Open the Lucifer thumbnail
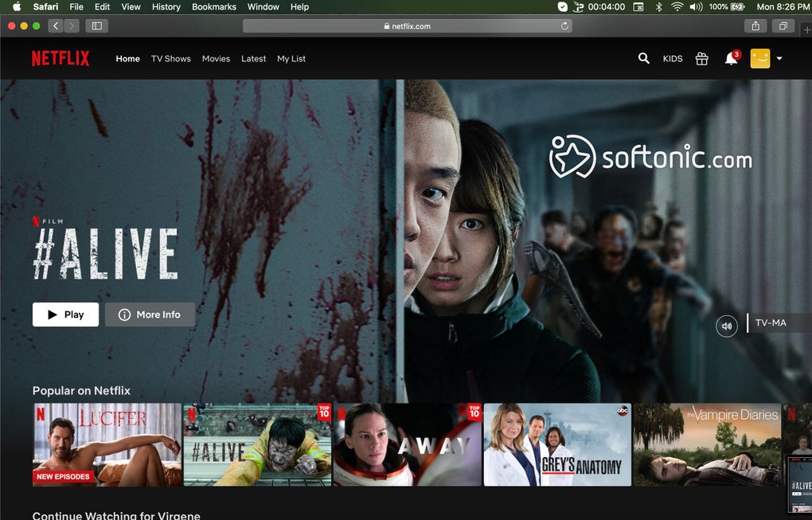Viewport: 812px width, 520px height. [107, 444]
